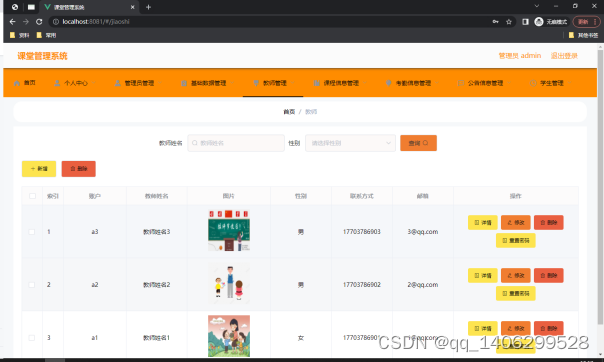604x362 pixels.
Task: Open a new tab with the plus icon
Action: coord(148,7)
